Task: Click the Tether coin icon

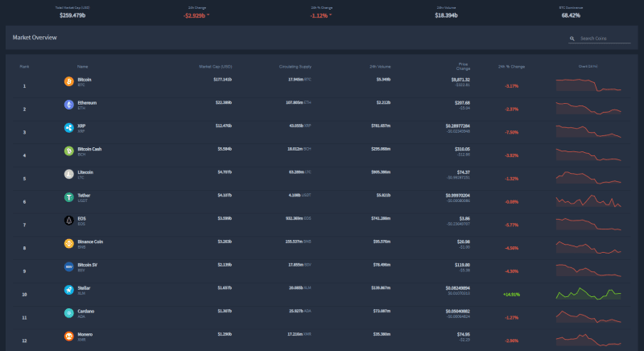Action: click(68, 196)
